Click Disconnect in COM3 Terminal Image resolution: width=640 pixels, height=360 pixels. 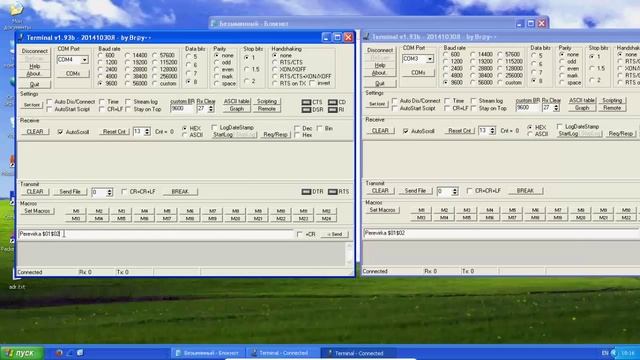tap(380, 50)
